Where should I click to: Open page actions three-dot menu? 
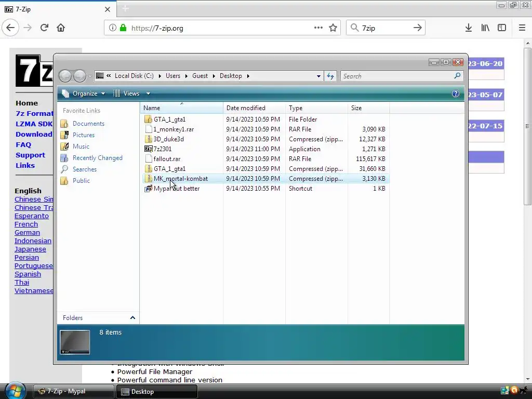pyautogui.click(x=318, y=28)
